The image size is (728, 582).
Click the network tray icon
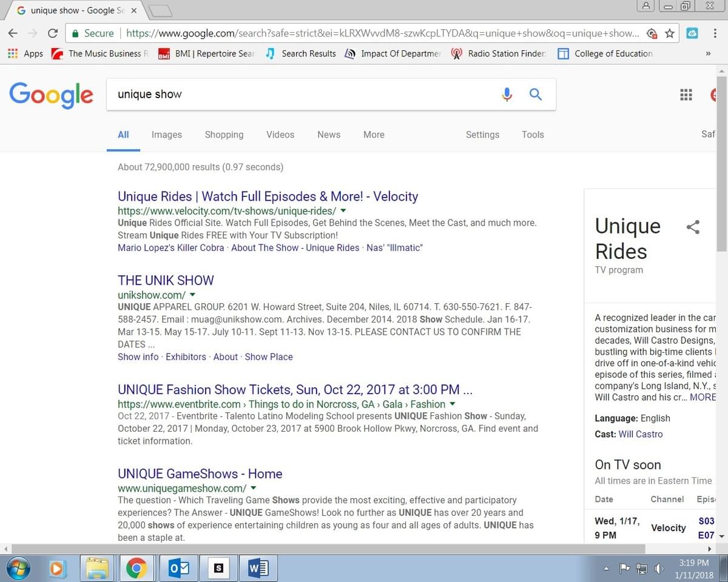click(x=642, y=569)
